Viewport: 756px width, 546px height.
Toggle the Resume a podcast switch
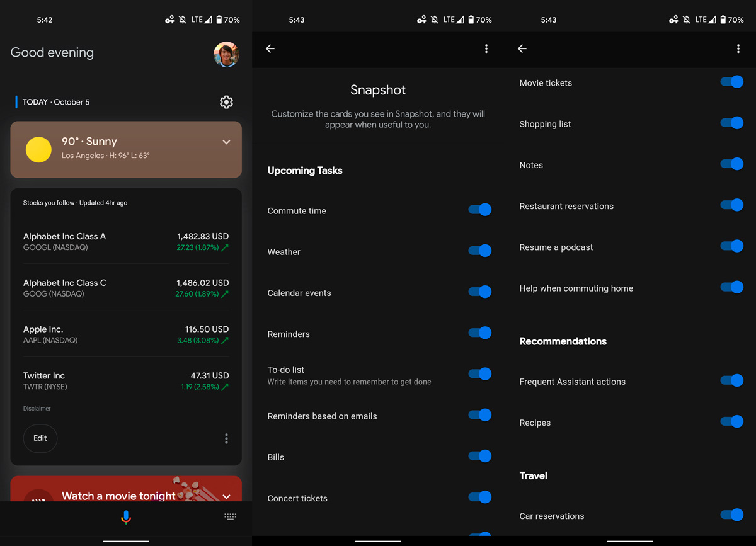(x=732, y=246)
